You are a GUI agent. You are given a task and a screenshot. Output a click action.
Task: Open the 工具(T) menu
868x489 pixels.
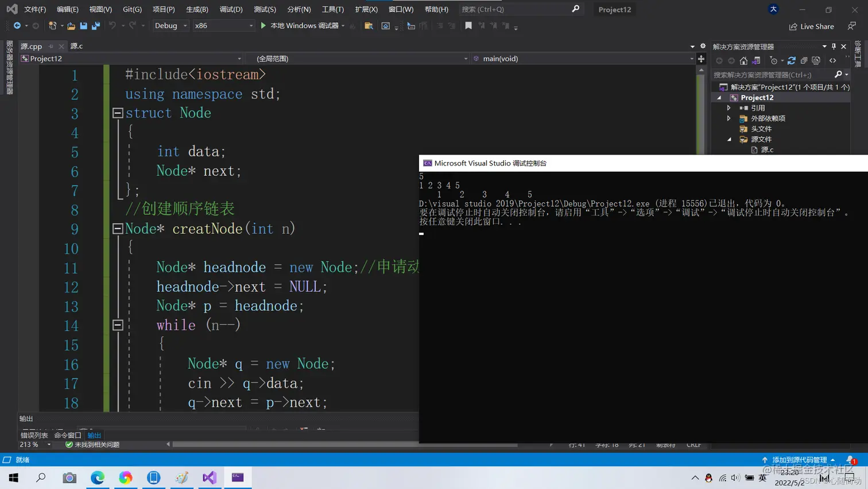[332, 9]
